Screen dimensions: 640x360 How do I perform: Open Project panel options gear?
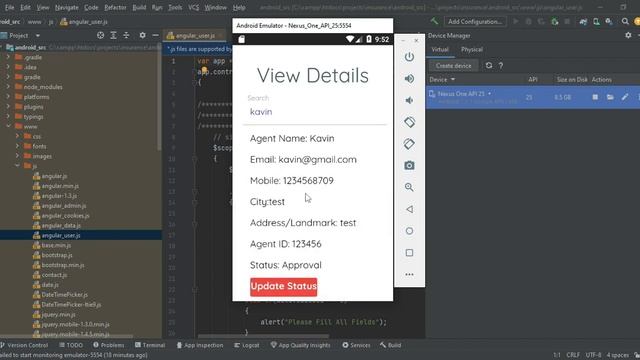click(x=142, y=36)
